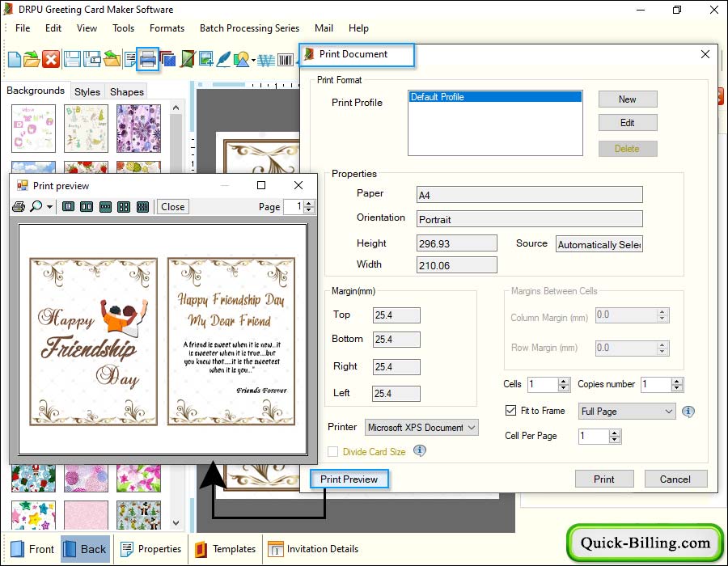Open the Edit menu
The image size is (728, 566).
(53, 28)
